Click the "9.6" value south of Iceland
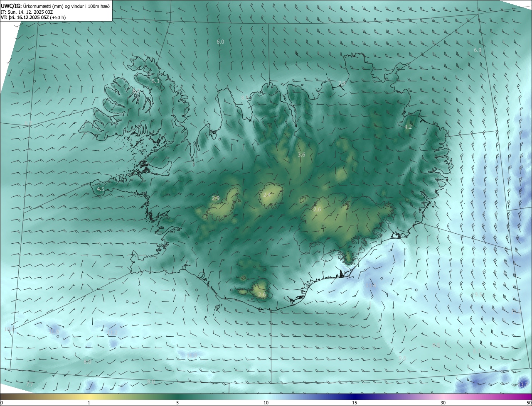Image resolution: width=532 pixels, height=406 pixels. coord(402,358)
